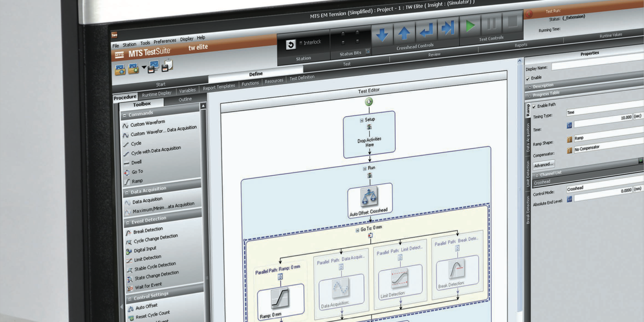Collapse the Setup block in Test Editor
Viewport: 644px width, 322px height.
pyautogui.click(x=361, y=121)
